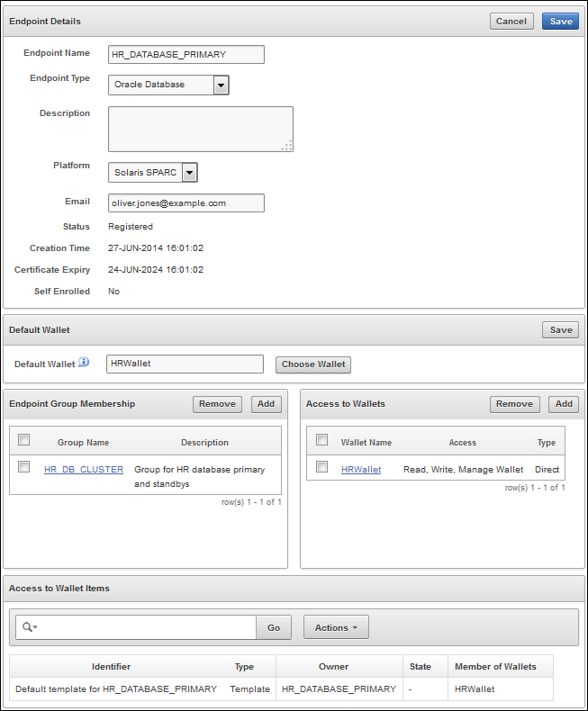Tick select-all checkbox in Endpoint Group Membership
The width and height of the screenshot is (588, 711).
pyautogui.click(x=24, y=439)
